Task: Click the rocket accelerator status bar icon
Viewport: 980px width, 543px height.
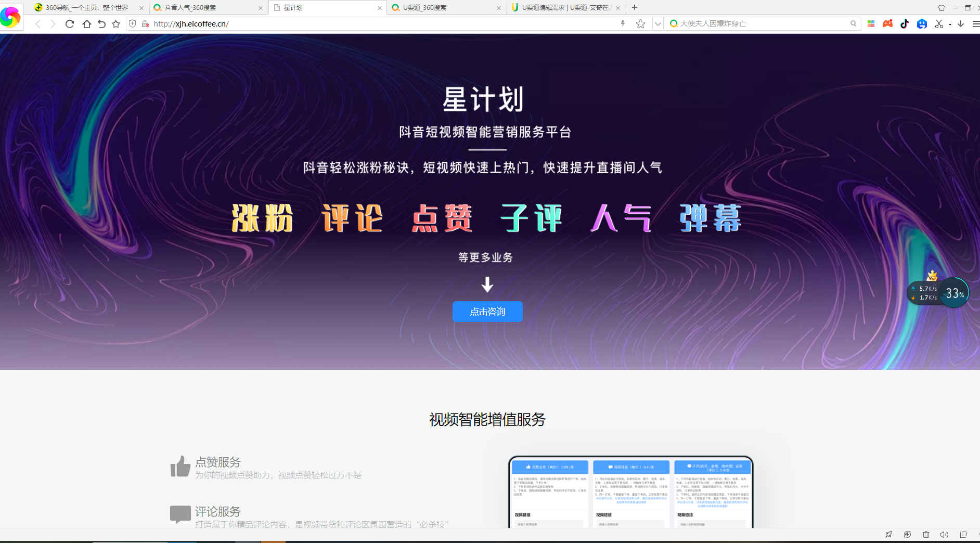Action: (x=888, y=535)
